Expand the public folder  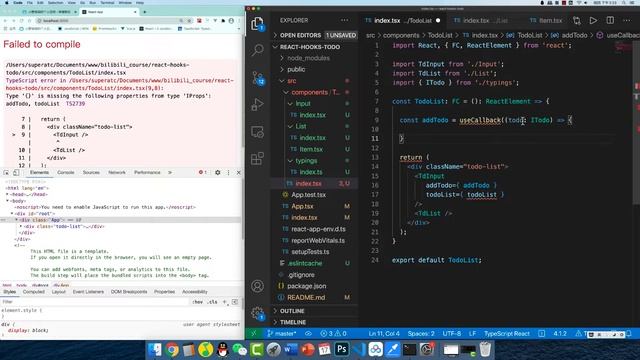click(315, 69)
